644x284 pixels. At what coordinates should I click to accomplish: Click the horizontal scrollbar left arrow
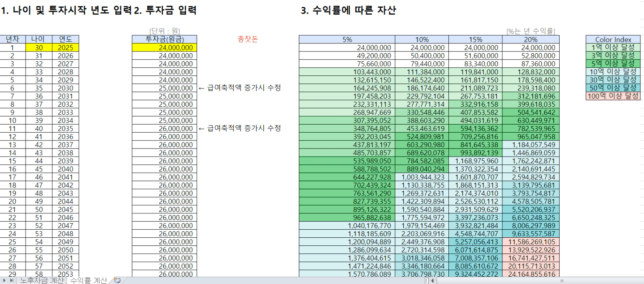click(x=433, y=280)
